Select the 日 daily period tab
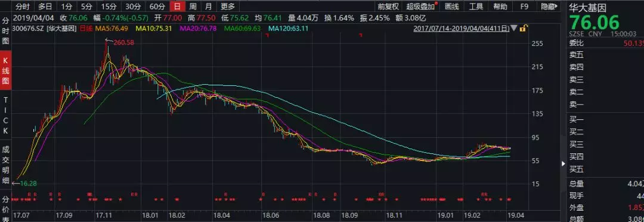 [x=177, y=6]
